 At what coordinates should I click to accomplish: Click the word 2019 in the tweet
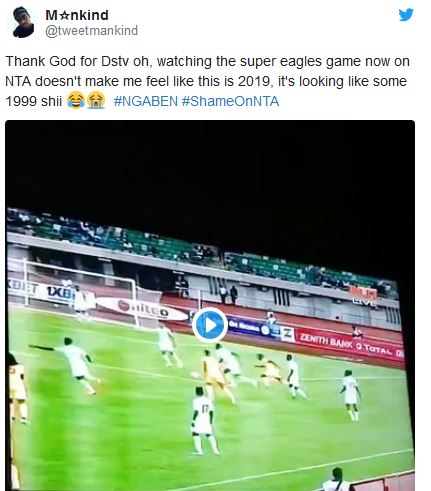click(253, 81)
